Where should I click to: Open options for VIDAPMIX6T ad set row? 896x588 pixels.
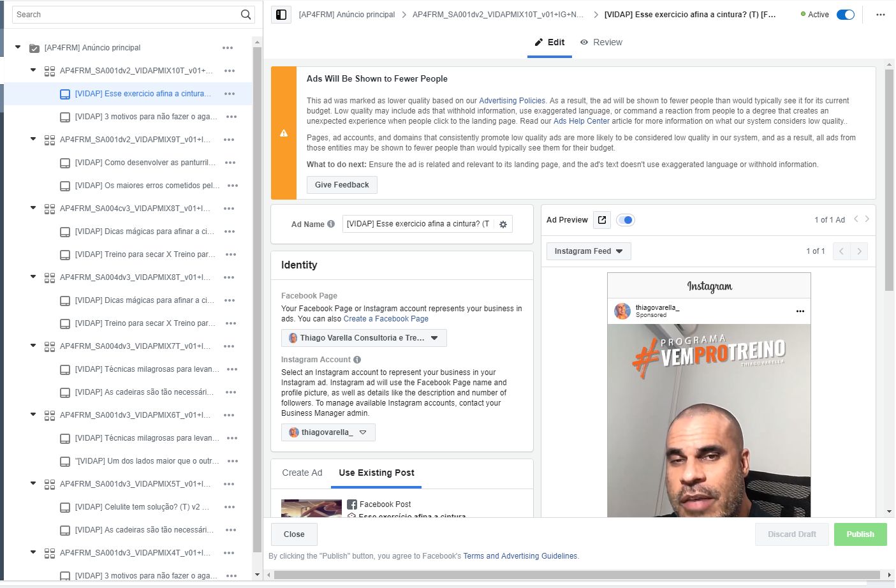click(x=230, y=415)
